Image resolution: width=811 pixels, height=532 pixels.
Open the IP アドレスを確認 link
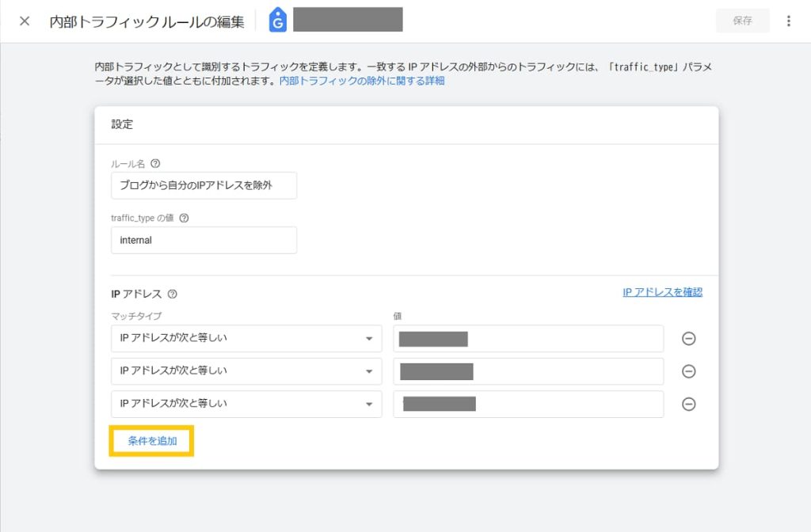click(662, 292)
